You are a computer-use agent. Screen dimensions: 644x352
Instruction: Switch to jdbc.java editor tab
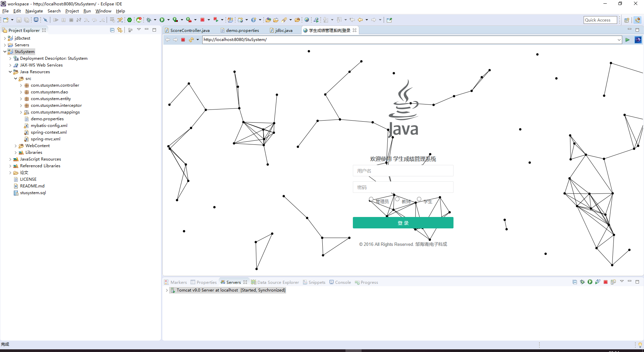click(x=281, y=30)
